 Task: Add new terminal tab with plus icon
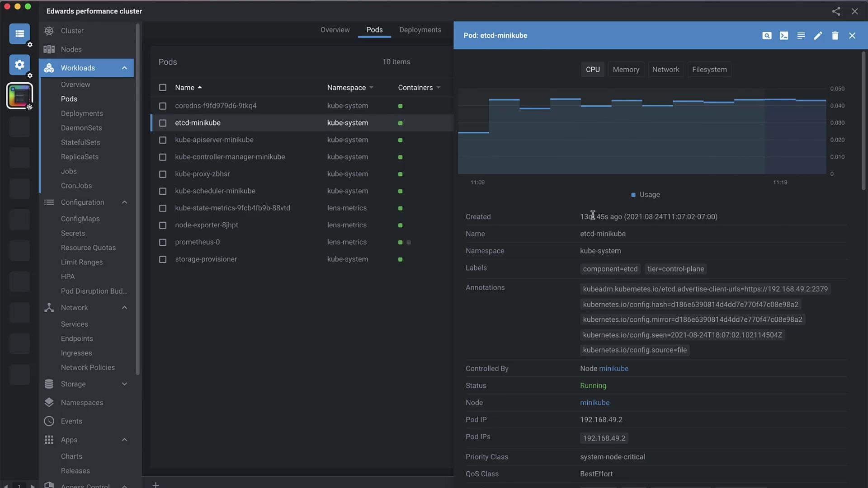pyautogui.click(x=156, y=485)
